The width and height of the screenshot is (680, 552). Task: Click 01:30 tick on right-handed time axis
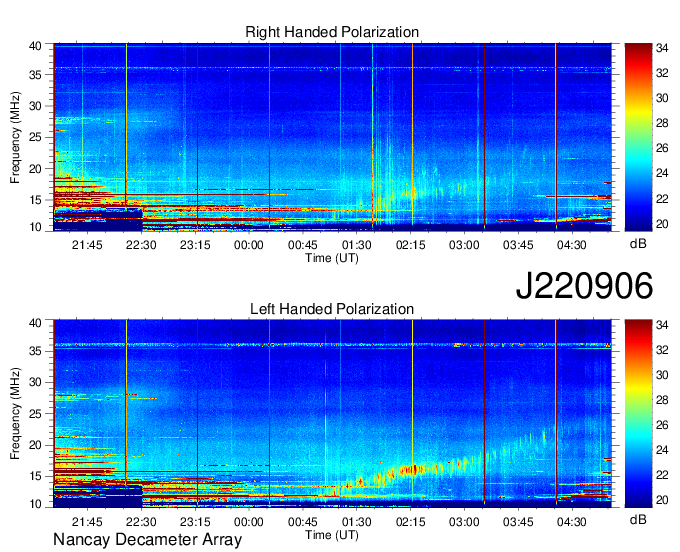(x=356, y=245)
